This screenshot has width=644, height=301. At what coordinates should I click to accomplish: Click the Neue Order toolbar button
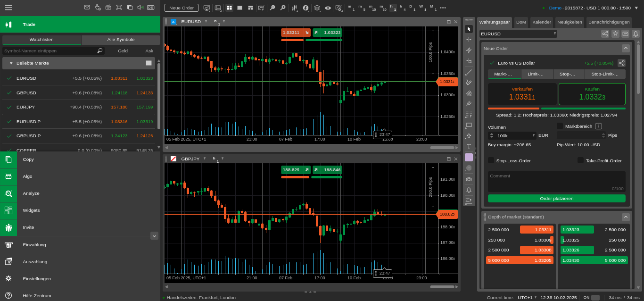pos(182,8)
